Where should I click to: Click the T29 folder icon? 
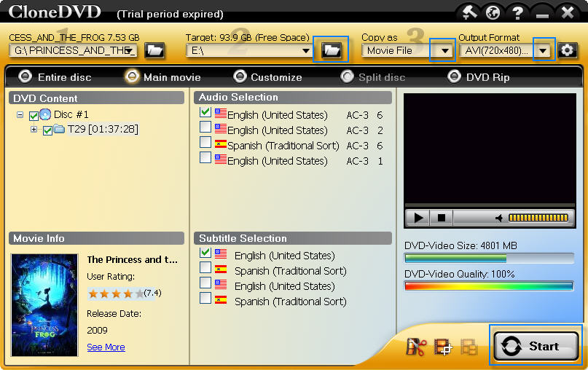pyautogui.click(x=59, y=130)
